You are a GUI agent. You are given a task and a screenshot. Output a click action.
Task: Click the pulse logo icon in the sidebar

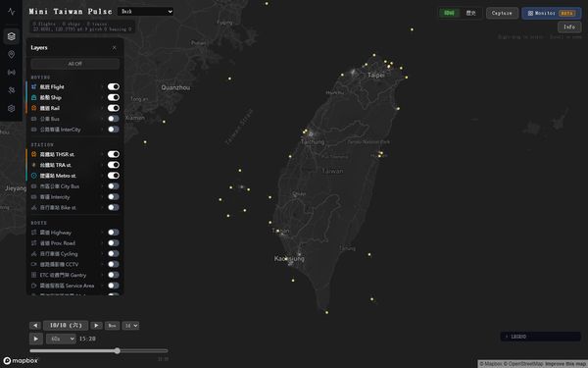[11, 12]
